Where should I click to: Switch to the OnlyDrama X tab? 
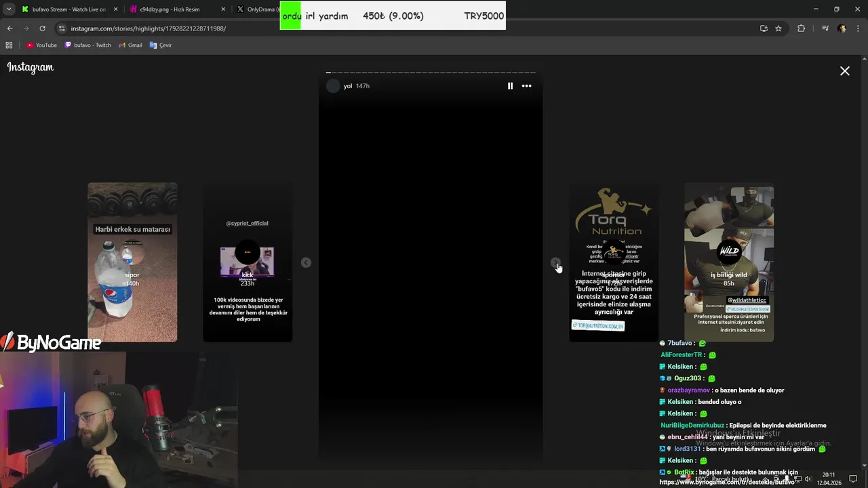pos(258,9)
